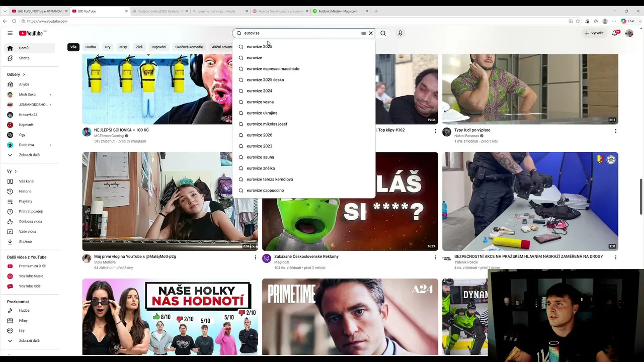
Task: Choose suggestion eurovize vesna
Action: (304, 102)
